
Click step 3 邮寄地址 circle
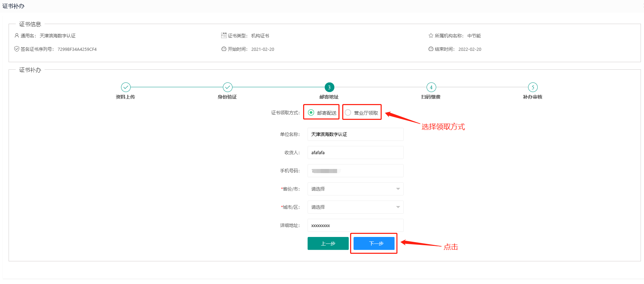329,87
